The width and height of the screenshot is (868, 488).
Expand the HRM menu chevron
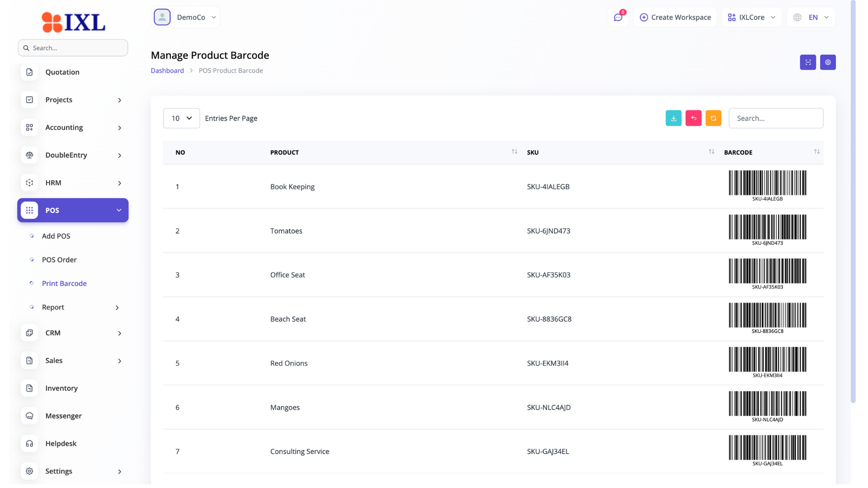(x=120, y=183)
